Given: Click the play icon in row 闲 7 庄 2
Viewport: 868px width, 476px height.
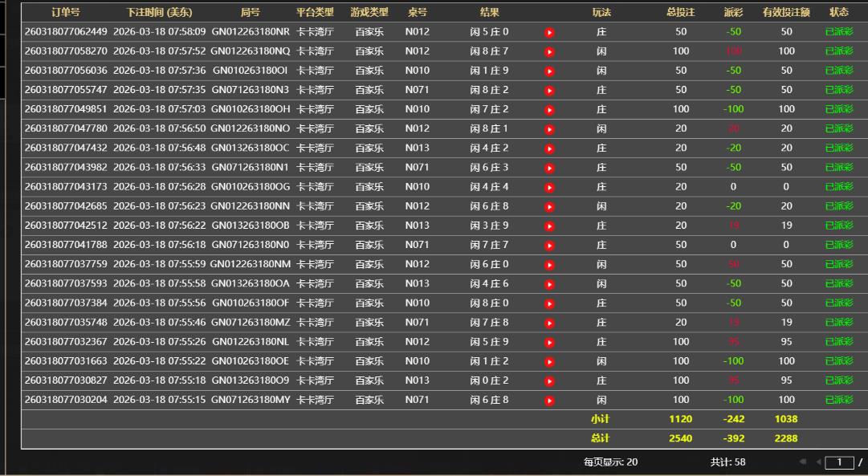Looking at the screenshot, I should pos(549,110).
